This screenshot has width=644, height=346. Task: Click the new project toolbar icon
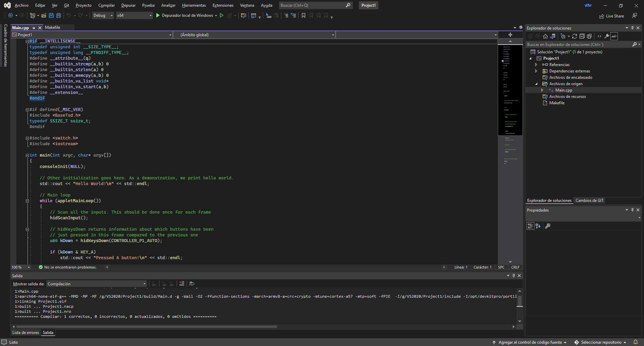click(33, 15)
